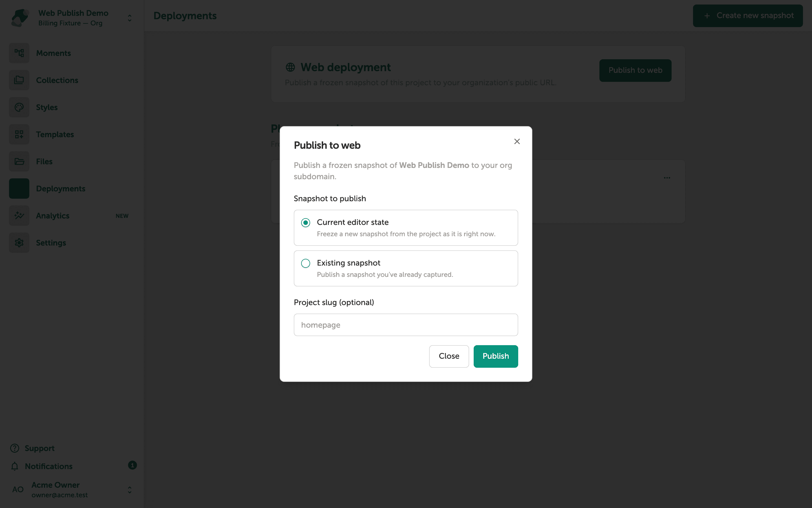Go to Collections in the sidebar
Screen dimensions: 812x508
tap(57, 80)
